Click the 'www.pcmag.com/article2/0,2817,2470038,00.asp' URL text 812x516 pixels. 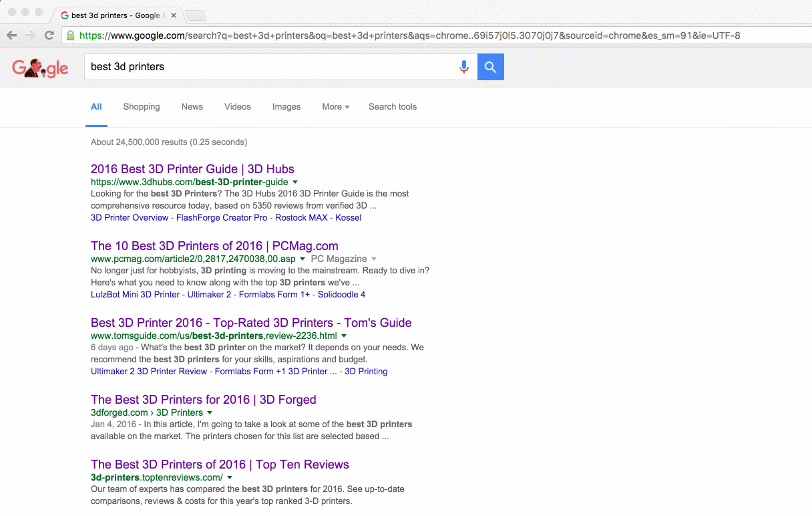[x=193, y=259]
